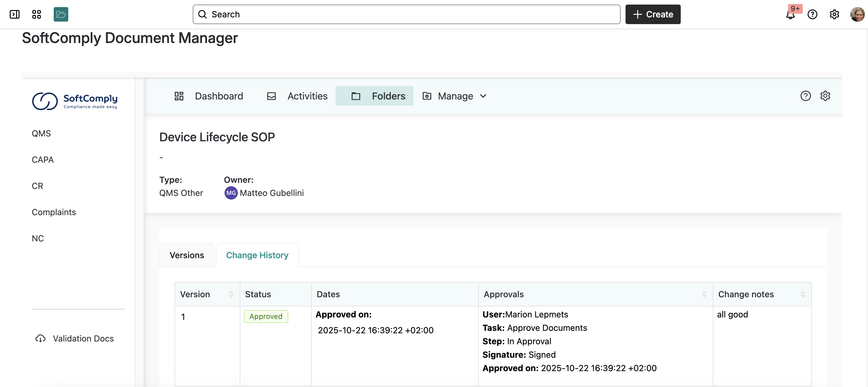The height and width of the screenshot is (387, 868).
Task: Click the user profile avatar
Action: [857, 14]
